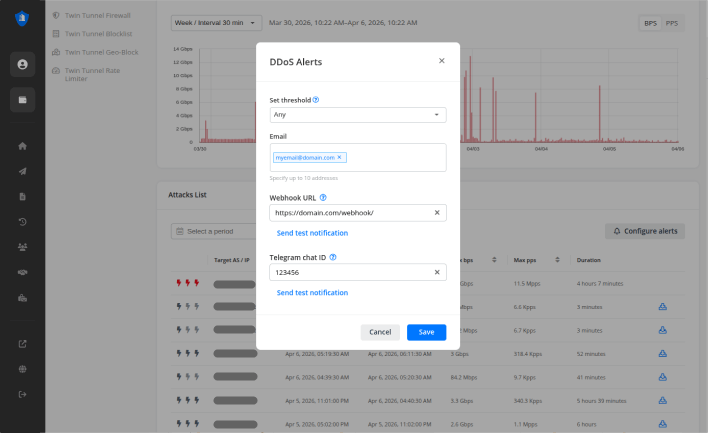This screenshot has height=433, width=708.
Task: Click the Webhook URL help icon
Action: click(x=323, y=198)
